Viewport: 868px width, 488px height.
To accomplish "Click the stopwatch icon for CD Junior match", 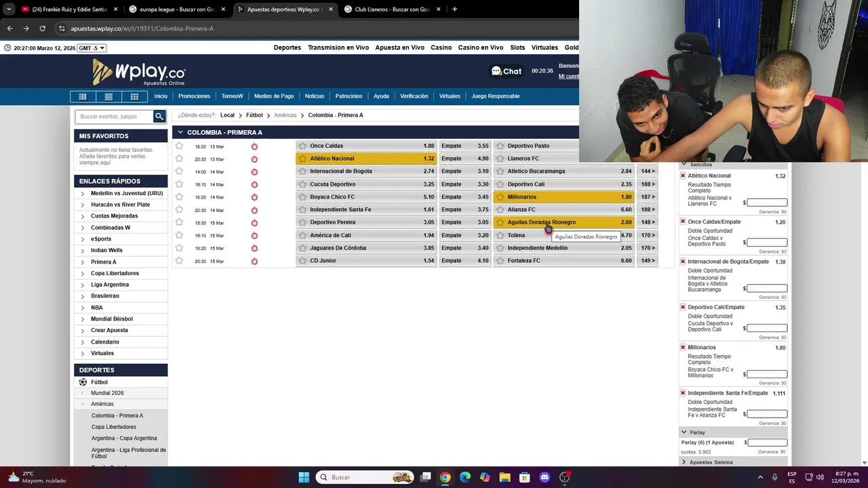I will point(254,261).
